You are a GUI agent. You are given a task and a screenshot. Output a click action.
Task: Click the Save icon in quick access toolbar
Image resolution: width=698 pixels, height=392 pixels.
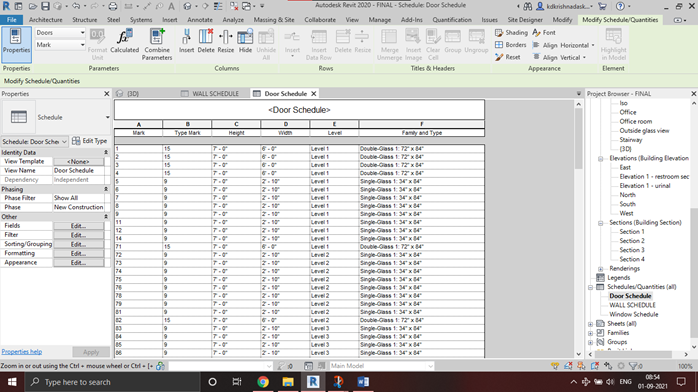(45, 6)
